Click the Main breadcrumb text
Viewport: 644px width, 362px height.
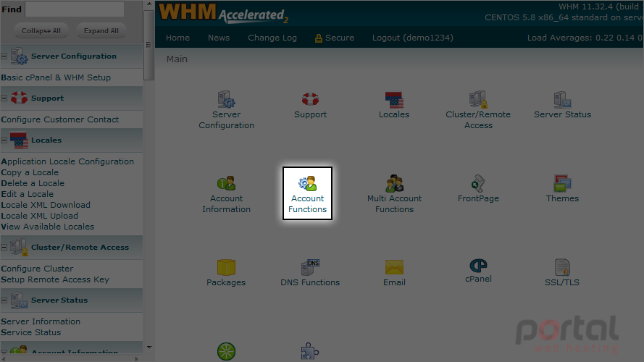177,59
